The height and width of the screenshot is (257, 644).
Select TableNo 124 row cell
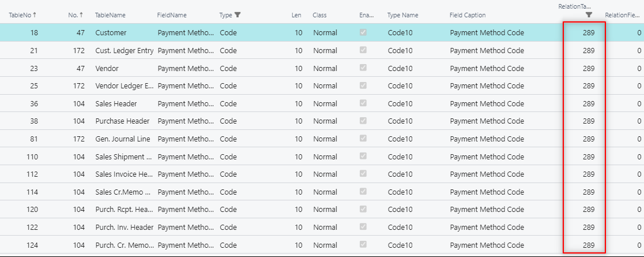point(32,245)
